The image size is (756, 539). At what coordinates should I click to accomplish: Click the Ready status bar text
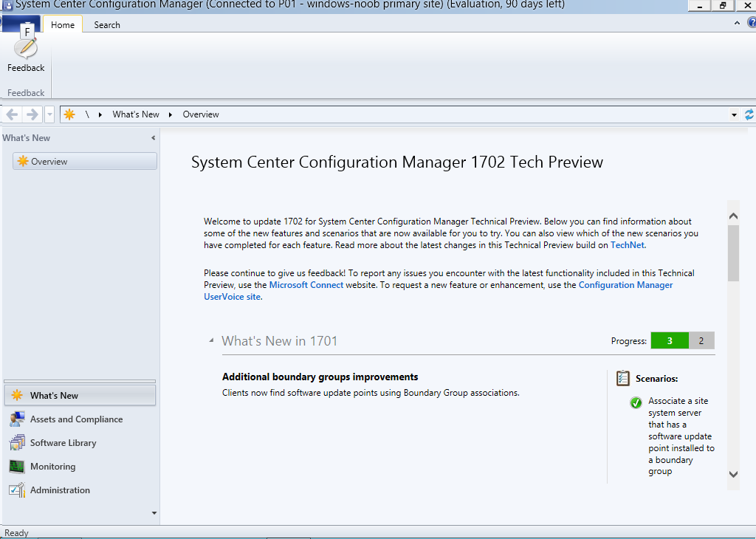pyautogui.click(x=16, y=533)
